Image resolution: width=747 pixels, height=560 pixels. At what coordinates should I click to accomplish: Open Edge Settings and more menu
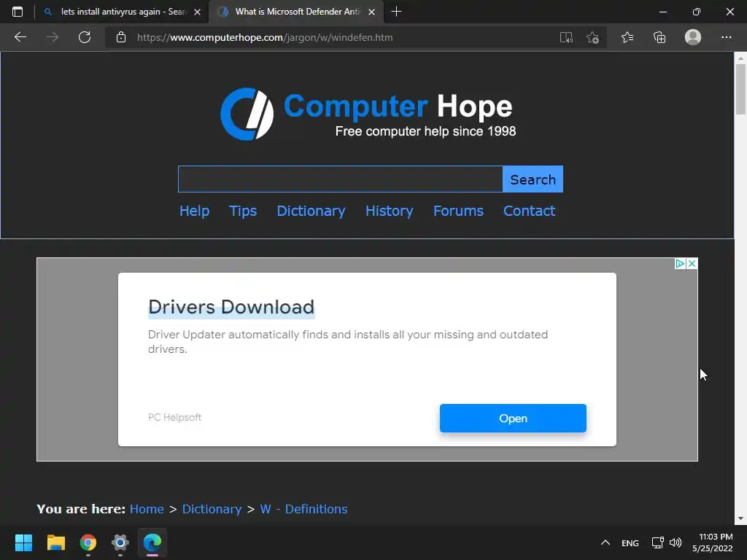click(726, 37)
